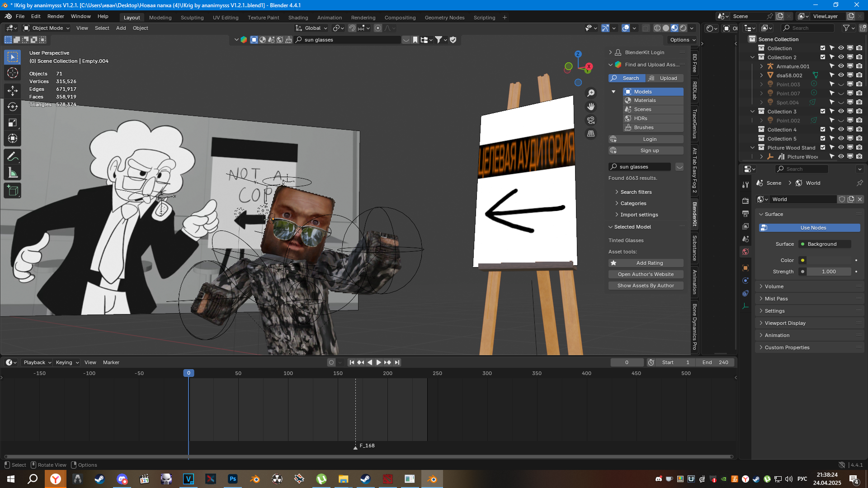Select the Add Cube tool
Screen dimensions: 868x488
pos(12,191)
